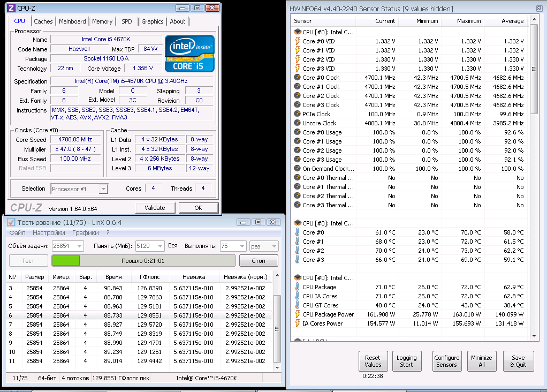
Task: Click the PCIe Clock gauge icon
Action: click(297, 114)
